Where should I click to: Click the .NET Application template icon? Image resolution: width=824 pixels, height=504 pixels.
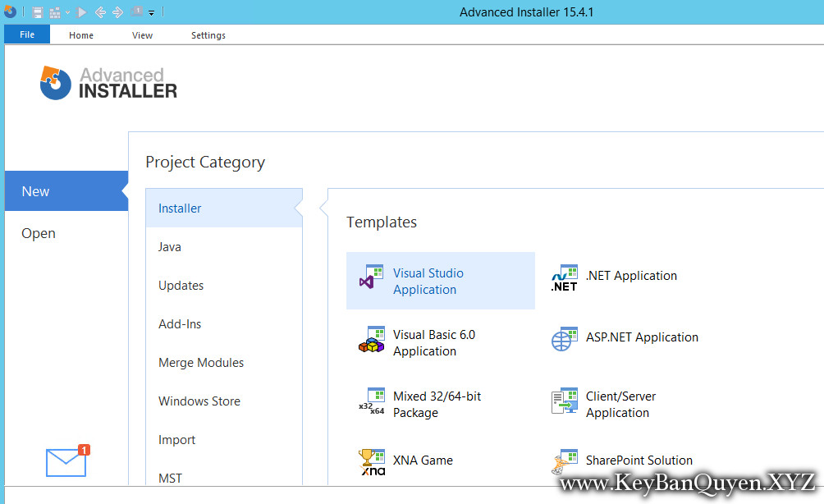[x=565, y=278]
